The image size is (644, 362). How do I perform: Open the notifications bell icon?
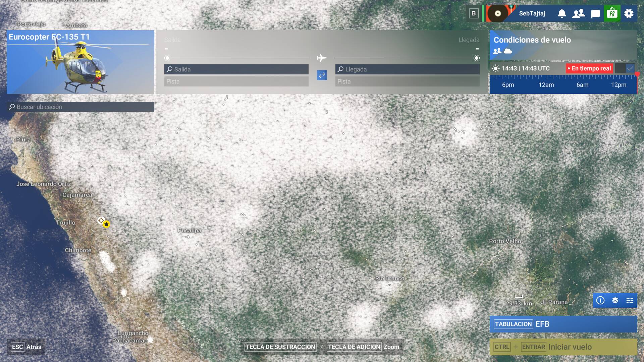click(x=562, y=13)
